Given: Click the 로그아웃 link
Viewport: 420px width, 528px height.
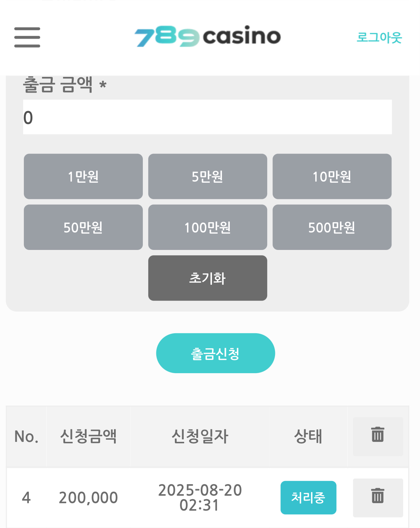Looking at the screenshot, I should 379,37.
